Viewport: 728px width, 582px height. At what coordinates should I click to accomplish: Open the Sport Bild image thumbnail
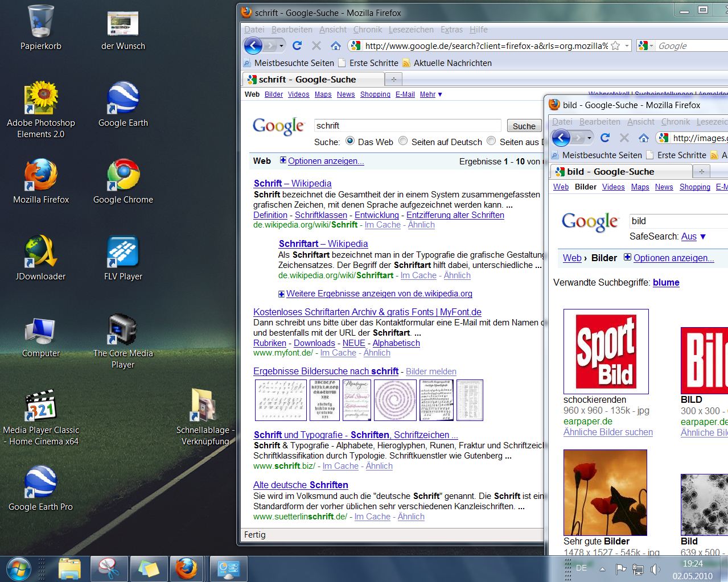[606, 352]
